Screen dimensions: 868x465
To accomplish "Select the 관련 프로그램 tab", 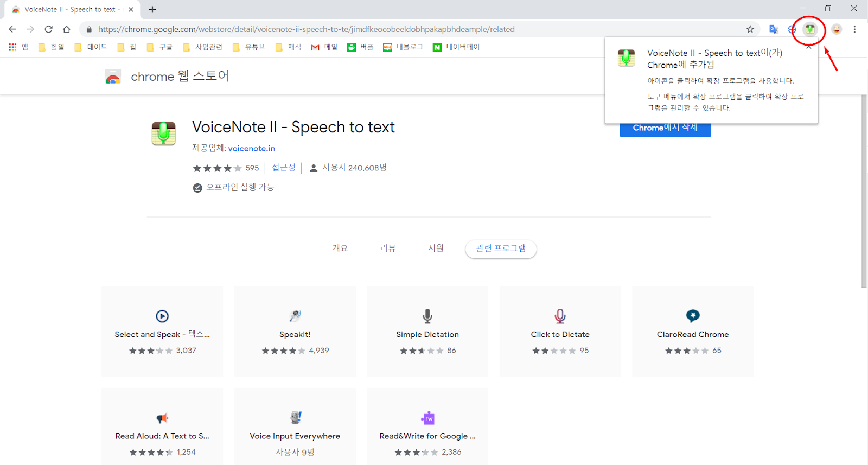I will tap(501, 249).
